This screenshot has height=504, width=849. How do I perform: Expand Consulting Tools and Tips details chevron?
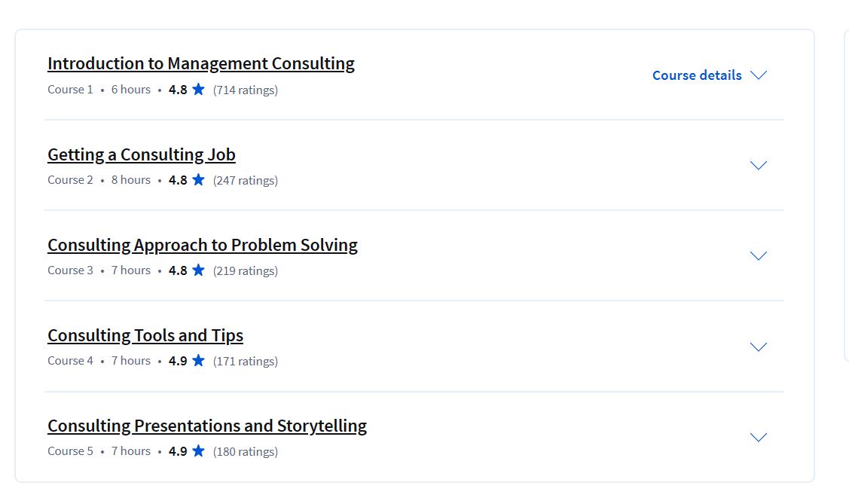[x=759, y=347]
